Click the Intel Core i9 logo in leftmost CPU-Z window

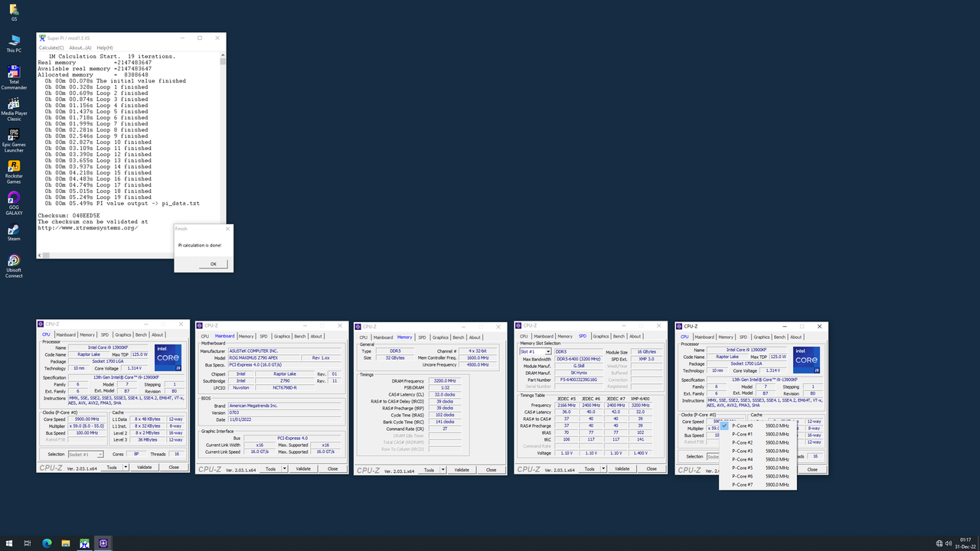pos(168,358)
